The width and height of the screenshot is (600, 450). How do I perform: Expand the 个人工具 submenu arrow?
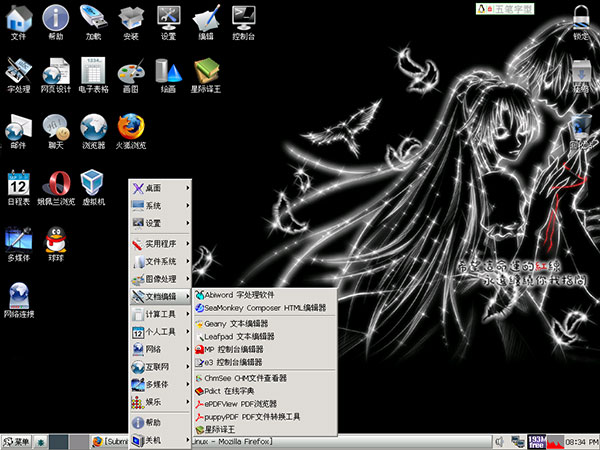pos(188,331)
